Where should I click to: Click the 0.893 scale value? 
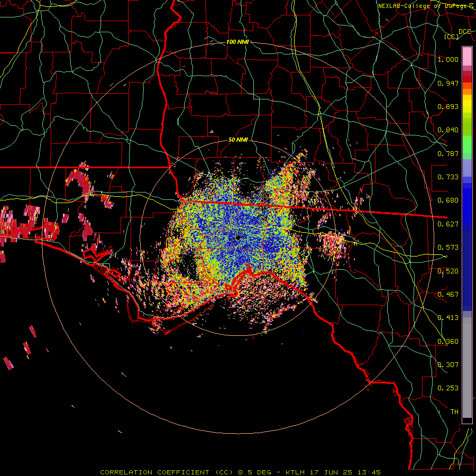[448, 106]
